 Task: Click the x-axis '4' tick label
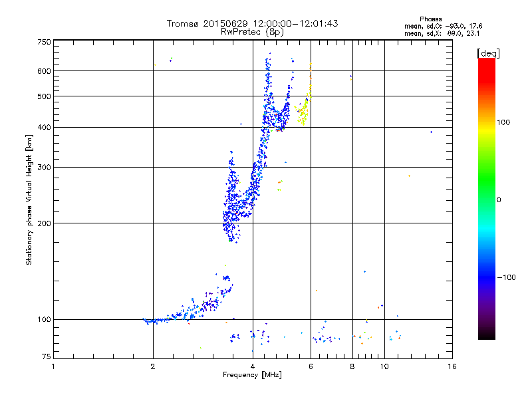[x=253, y=366]
